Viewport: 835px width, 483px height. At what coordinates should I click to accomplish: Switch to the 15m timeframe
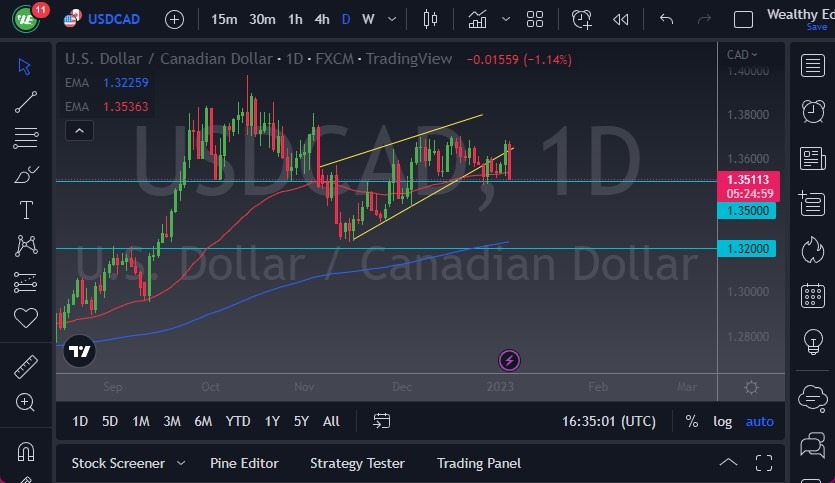tap(224, 20)
